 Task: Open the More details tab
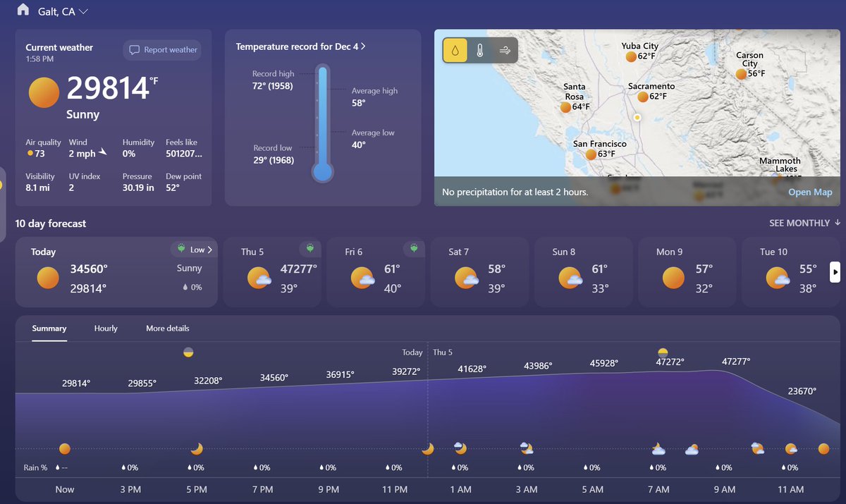tap(168, 328)
